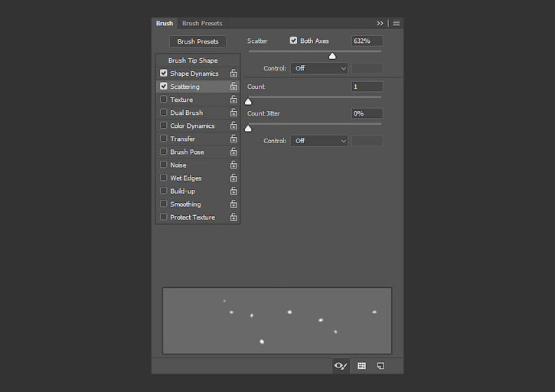Open the Dual Brush settings
Image resolution: width=555 pixels, height=392 pixels.
(x=187, y=113)
